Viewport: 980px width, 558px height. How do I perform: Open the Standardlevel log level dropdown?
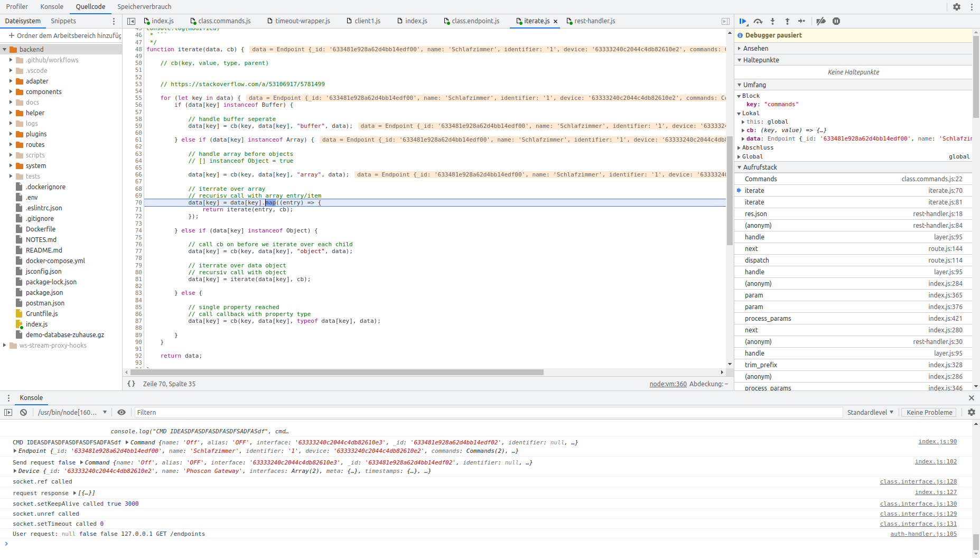point(870,412)
